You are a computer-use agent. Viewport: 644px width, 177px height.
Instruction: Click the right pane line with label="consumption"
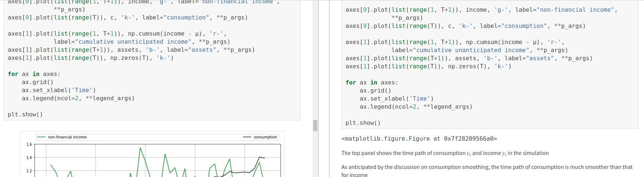click(x=466, y=26)
